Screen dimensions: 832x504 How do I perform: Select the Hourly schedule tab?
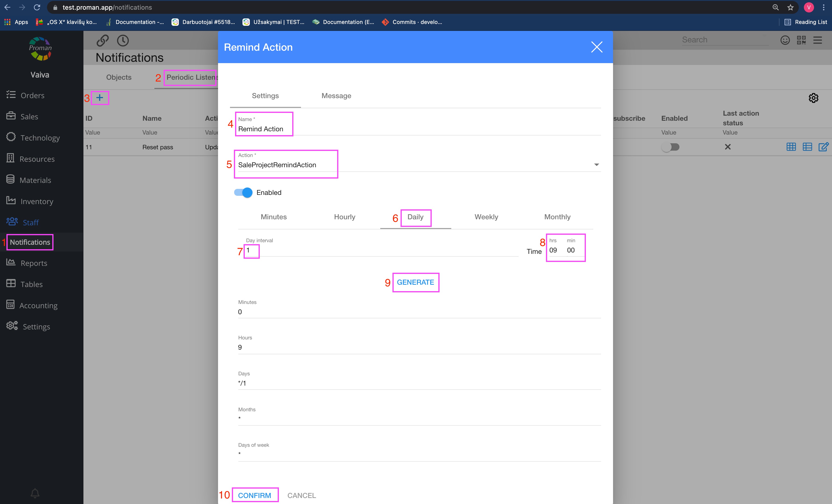(x=344, y=217)
